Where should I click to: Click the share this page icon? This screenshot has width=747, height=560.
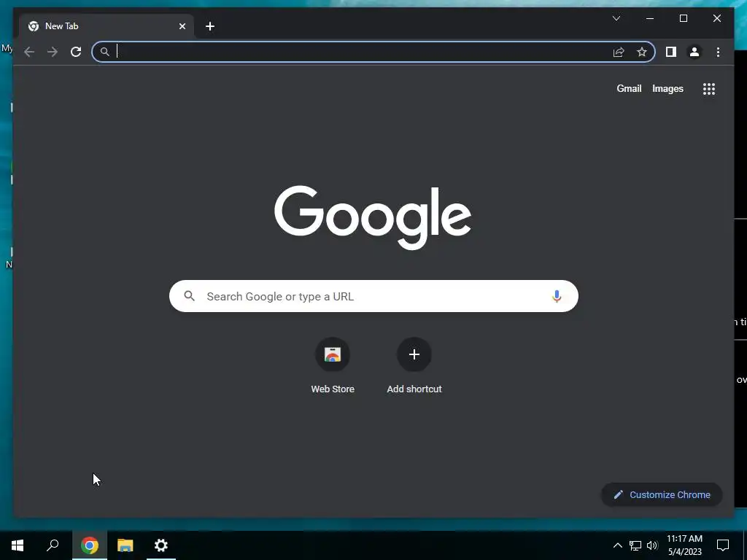point(619,52)
